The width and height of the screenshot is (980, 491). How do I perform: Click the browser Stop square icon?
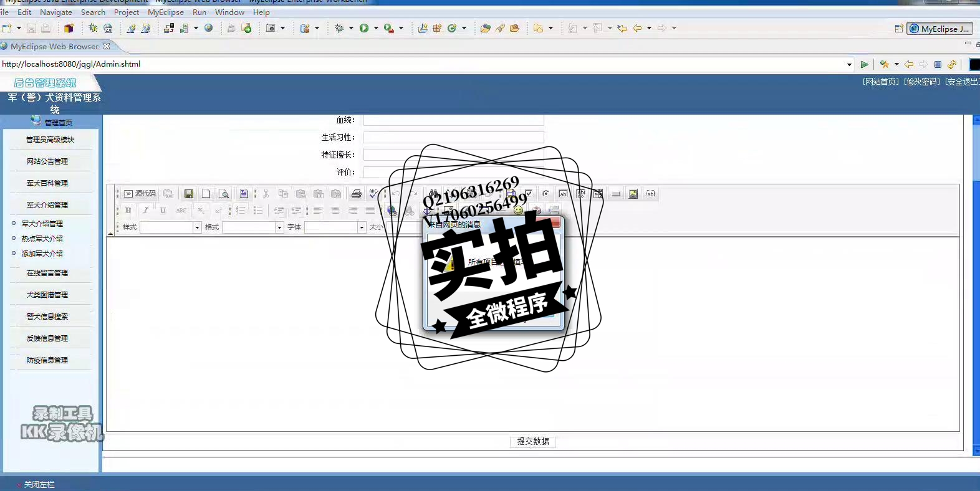pos(938,64)
